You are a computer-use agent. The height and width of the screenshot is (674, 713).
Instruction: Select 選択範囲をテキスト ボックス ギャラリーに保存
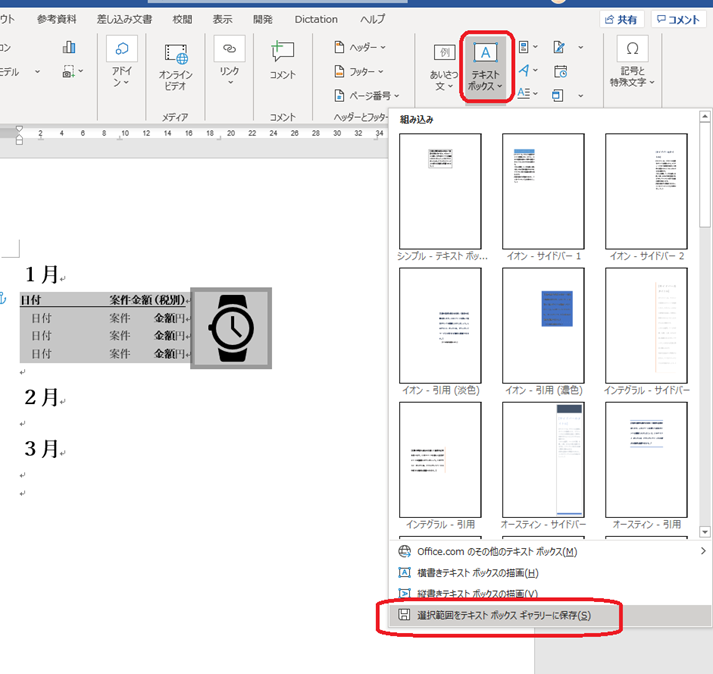pyautogui.click(x=551, y=615)
